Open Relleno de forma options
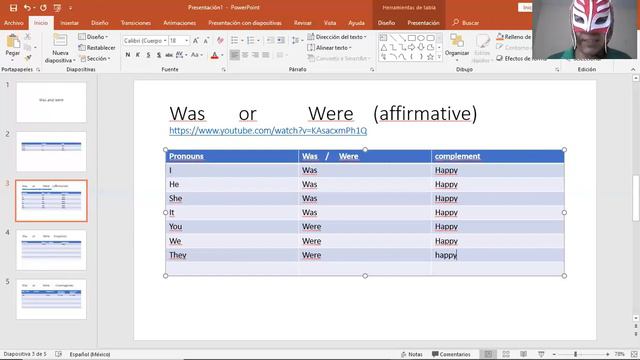The image size is (640, 360). [x=513, y=37]
